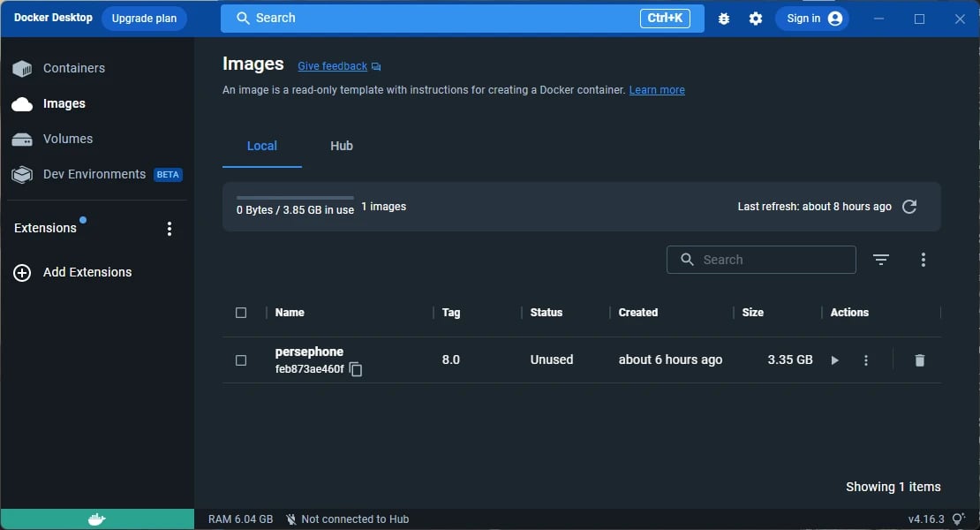Click the 'about 6 hours ago' cell
Screen dimensions: 980x530
point(670,360)
